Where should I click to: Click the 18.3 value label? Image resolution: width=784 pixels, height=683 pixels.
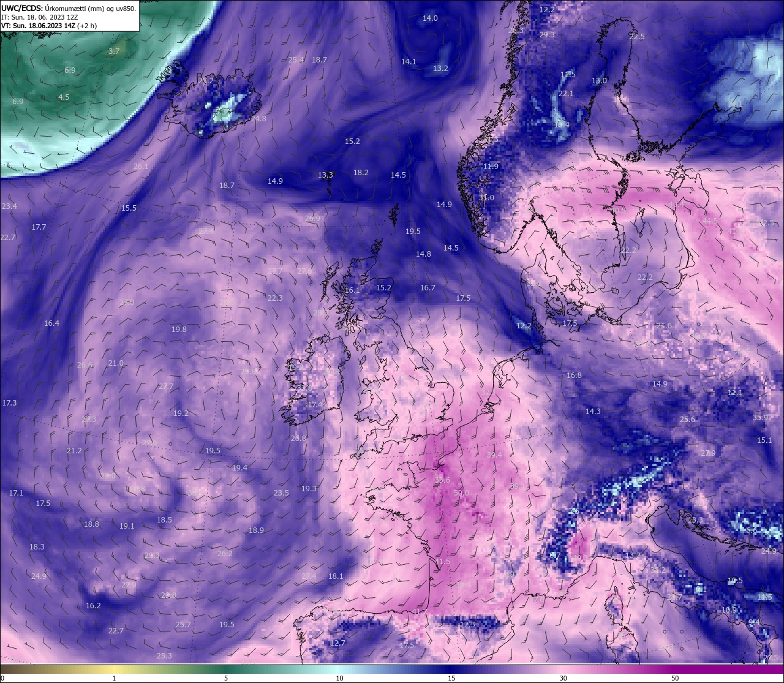[x=37, y=547]
